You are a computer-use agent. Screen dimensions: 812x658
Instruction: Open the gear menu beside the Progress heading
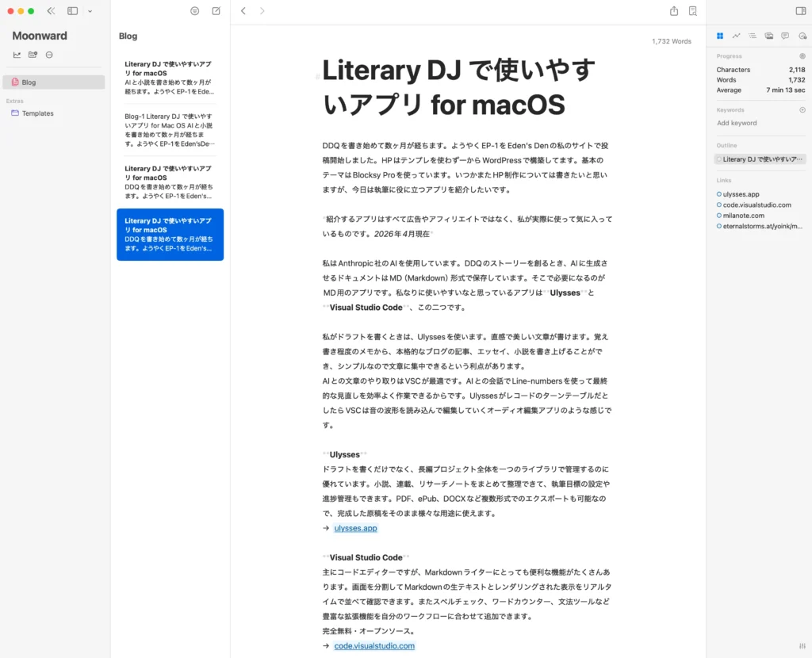802,55
